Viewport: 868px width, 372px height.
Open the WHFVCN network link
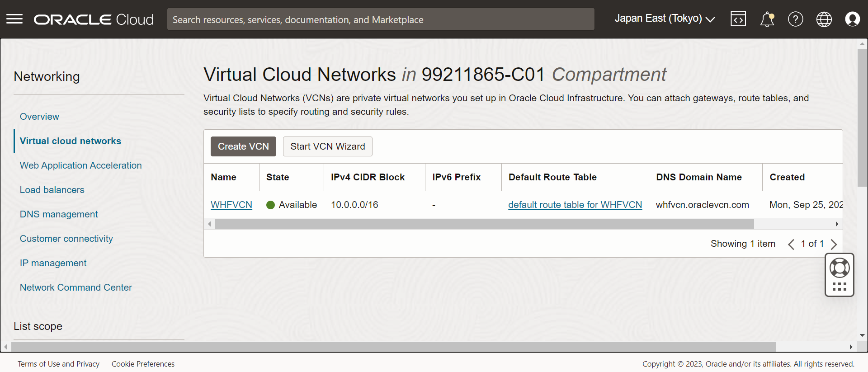231,205
